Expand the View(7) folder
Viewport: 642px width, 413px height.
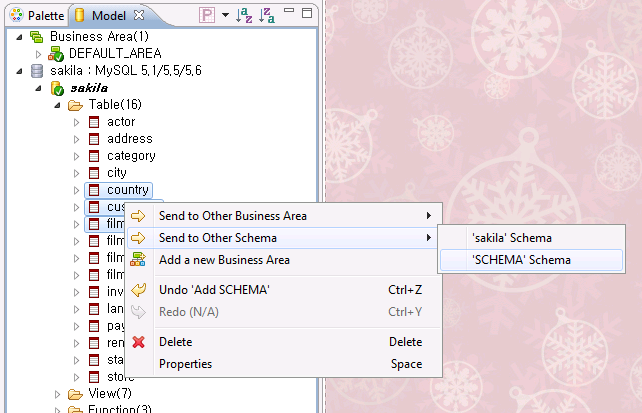tap(57, 395)
